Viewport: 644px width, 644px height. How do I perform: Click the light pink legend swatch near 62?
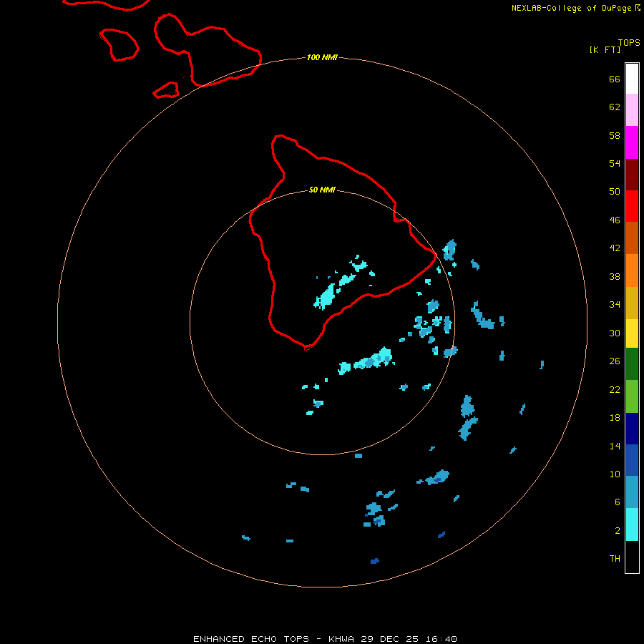pyautogui.click(x=632, y=109)
